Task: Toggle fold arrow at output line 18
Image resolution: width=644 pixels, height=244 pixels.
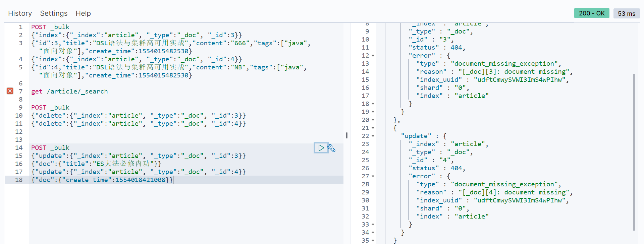Action: pos(373,104)
